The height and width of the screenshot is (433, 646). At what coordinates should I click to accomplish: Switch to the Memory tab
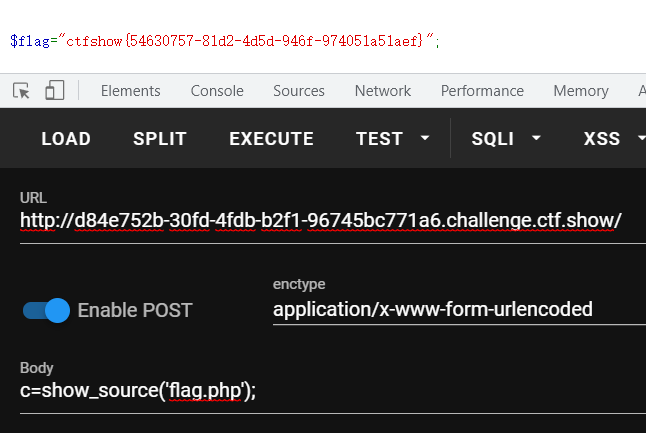point(580,91)
